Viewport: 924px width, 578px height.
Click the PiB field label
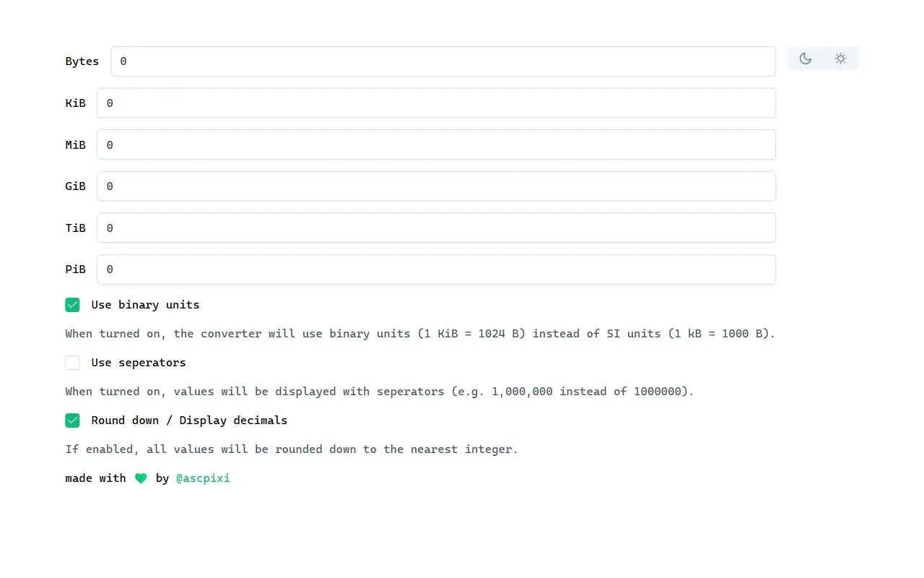(75, 269)
